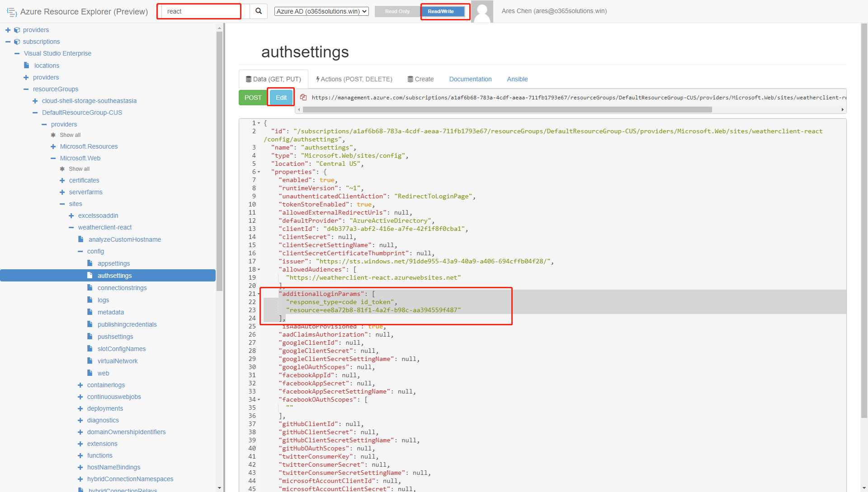Viewport: 868px width, 492px height.
Task: Open the deployments tree item
Action: 105,408
